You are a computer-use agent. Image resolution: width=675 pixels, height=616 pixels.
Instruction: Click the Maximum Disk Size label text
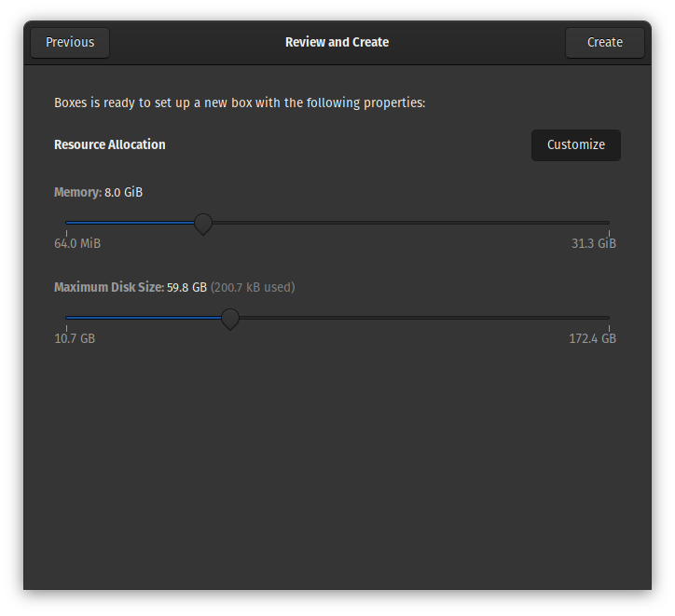click(109, 287)
